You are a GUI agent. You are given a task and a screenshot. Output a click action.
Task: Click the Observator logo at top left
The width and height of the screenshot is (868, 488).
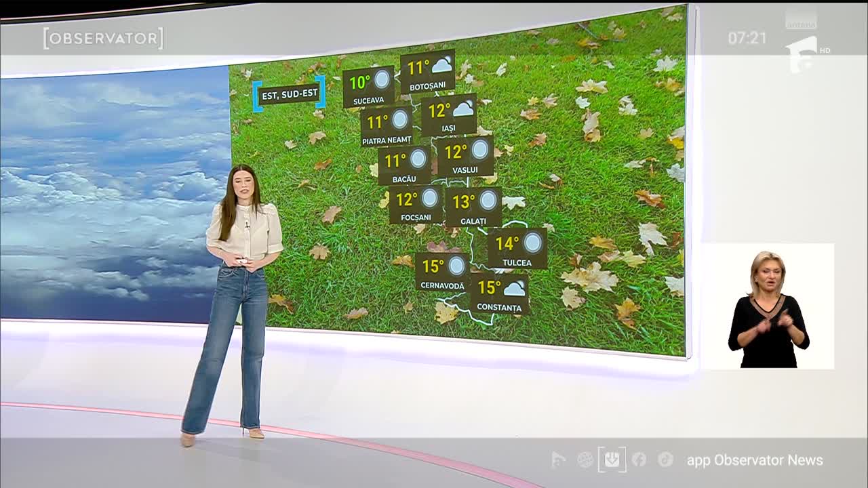click(103, 39)
